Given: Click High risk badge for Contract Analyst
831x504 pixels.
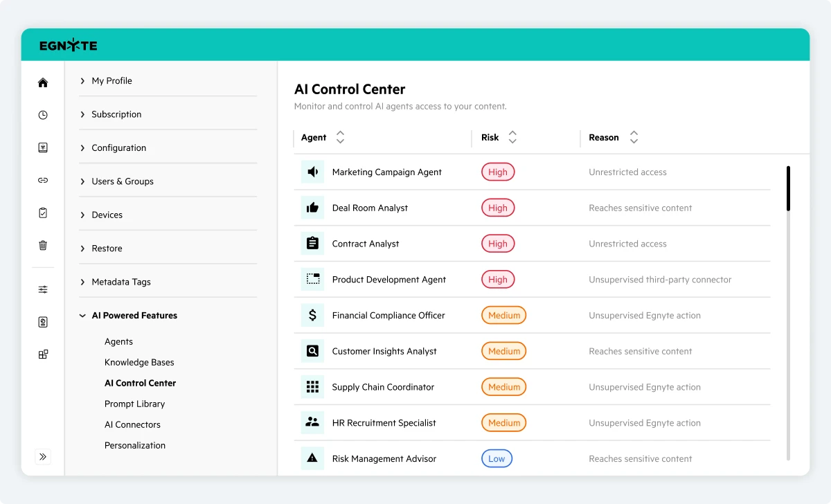Looking at the screenshot, I should click(498, 244).
